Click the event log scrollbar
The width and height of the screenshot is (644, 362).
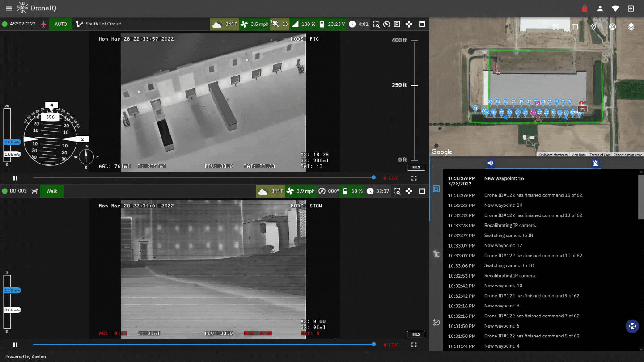coord(641,197)
